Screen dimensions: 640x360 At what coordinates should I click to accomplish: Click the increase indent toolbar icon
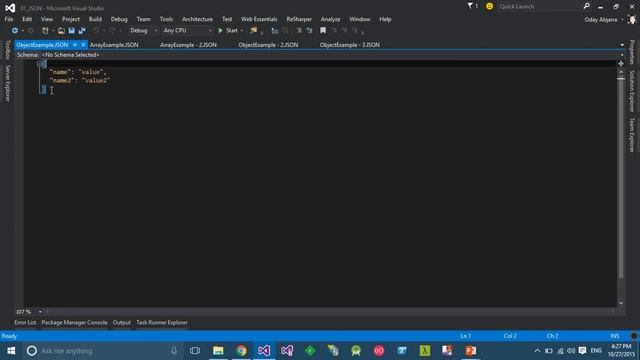click(309, 31)
